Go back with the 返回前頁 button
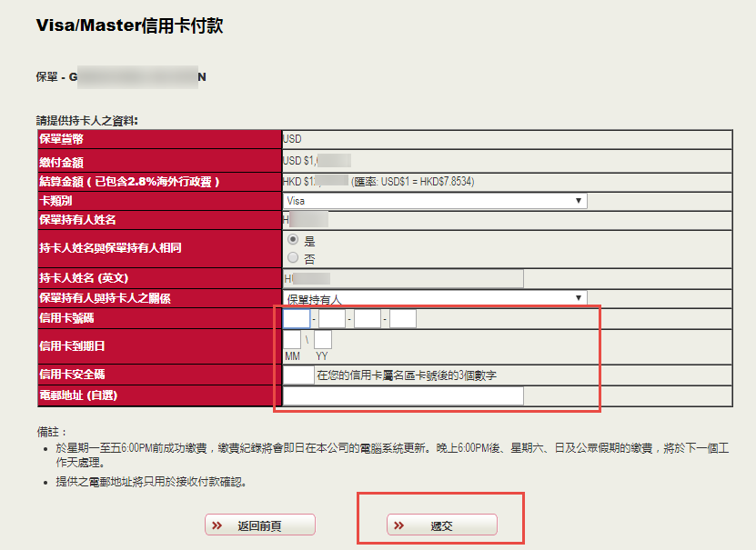 (260, 525)
